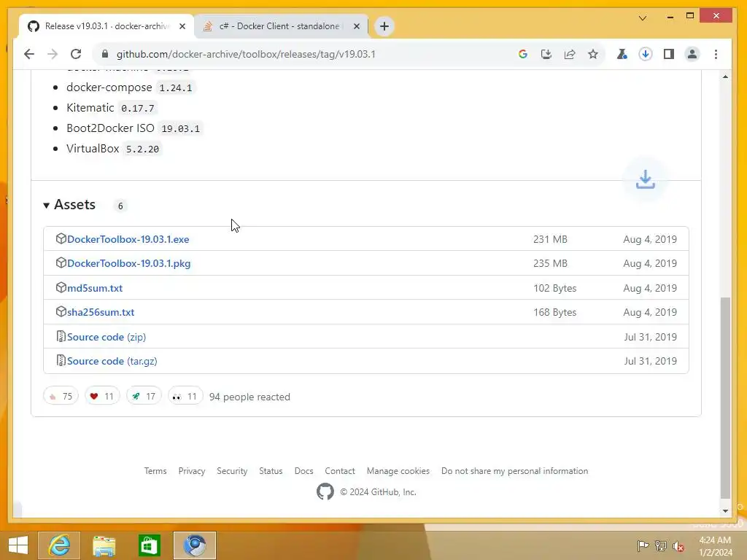
Task: Click the eyes reaction with 11
Action: coord(185,396)
